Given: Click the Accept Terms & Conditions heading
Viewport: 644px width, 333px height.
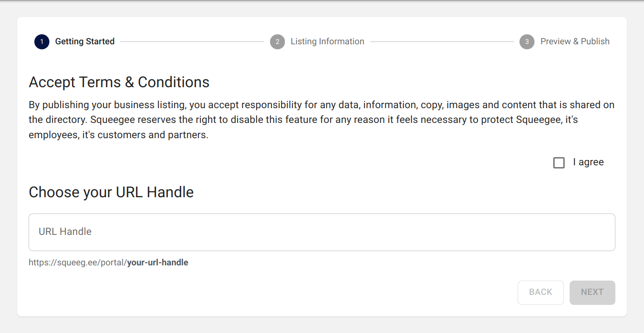Looking at the screenshot, I should coord(119,82).
